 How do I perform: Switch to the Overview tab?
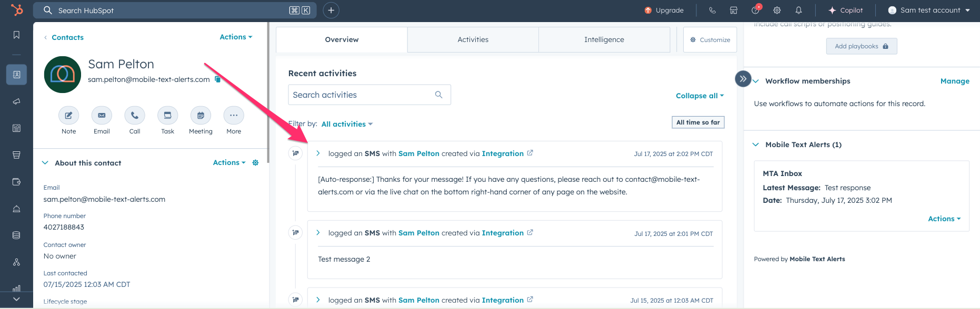[x=342, y=39]
